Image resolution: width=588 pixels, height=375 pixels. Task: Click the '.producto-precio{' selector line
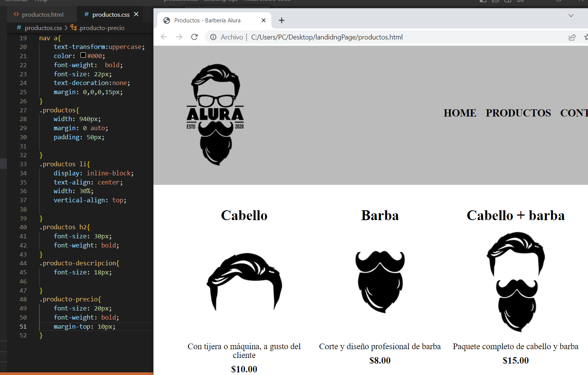pyautogui.click(x=70, y=299)
